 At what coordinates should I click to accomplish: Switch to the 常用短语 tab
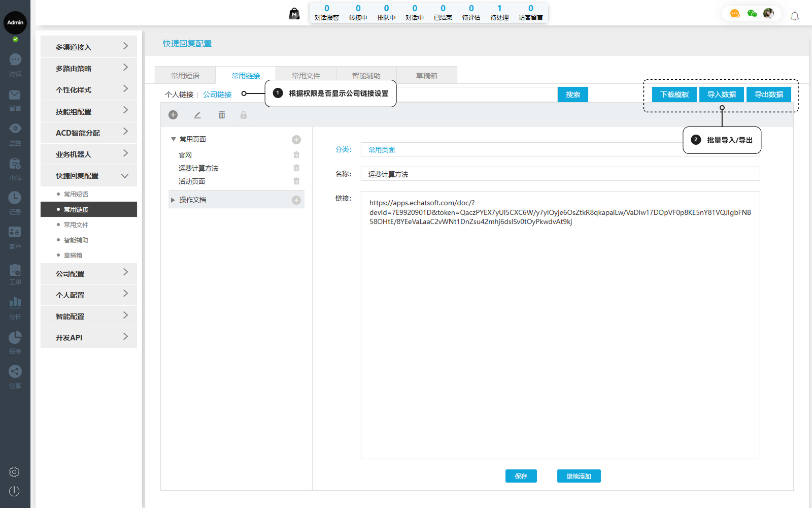pyautogui.click(x=185, y=76)
